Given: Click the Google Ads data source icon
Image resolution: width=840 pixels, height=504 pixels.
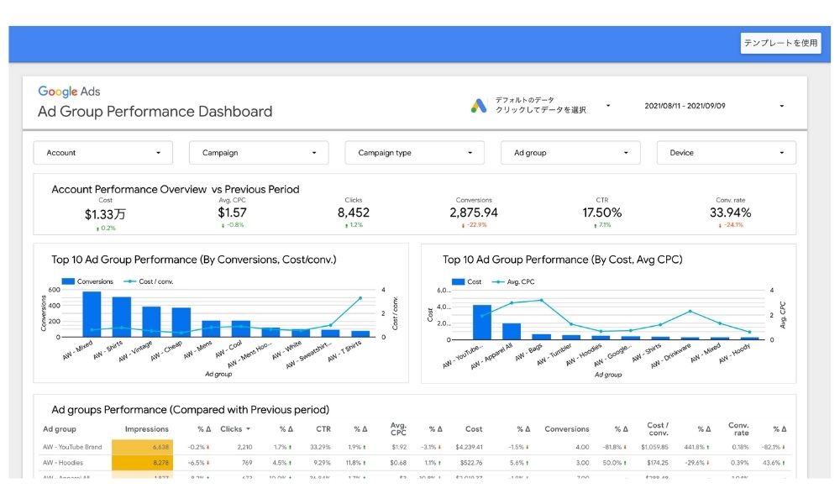Looking at the screenshot, I should coord(479,106).
